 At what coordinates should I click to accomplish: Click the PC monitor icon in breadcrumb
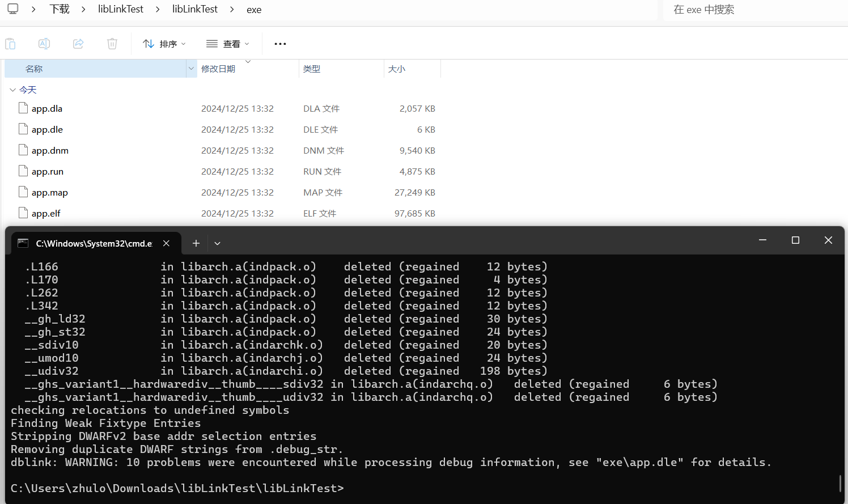[x=13, y=9]
